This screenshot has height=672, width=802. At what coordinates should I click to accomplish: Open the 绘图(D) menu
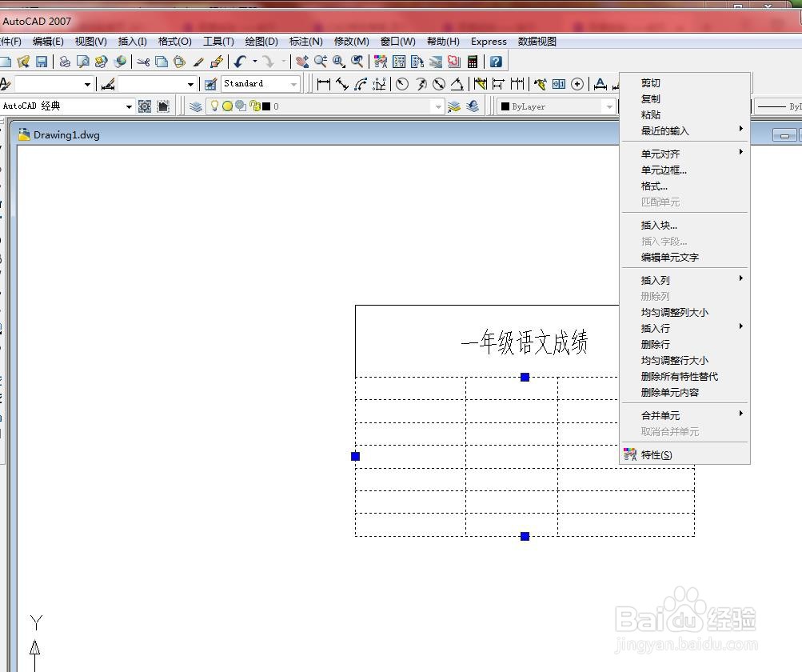[261, 42]
